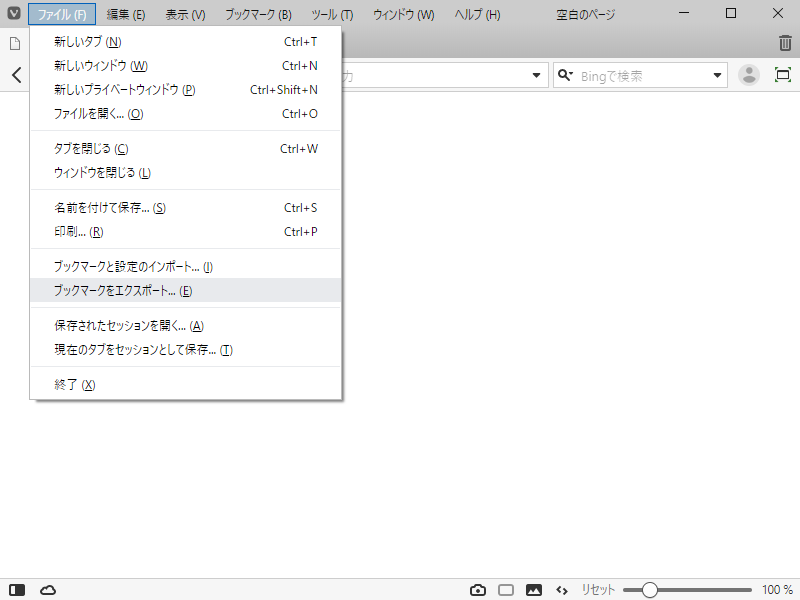Screen dimensions: 800x600
Task: Click the リセット zoom reset button
Action: point(598,590)
